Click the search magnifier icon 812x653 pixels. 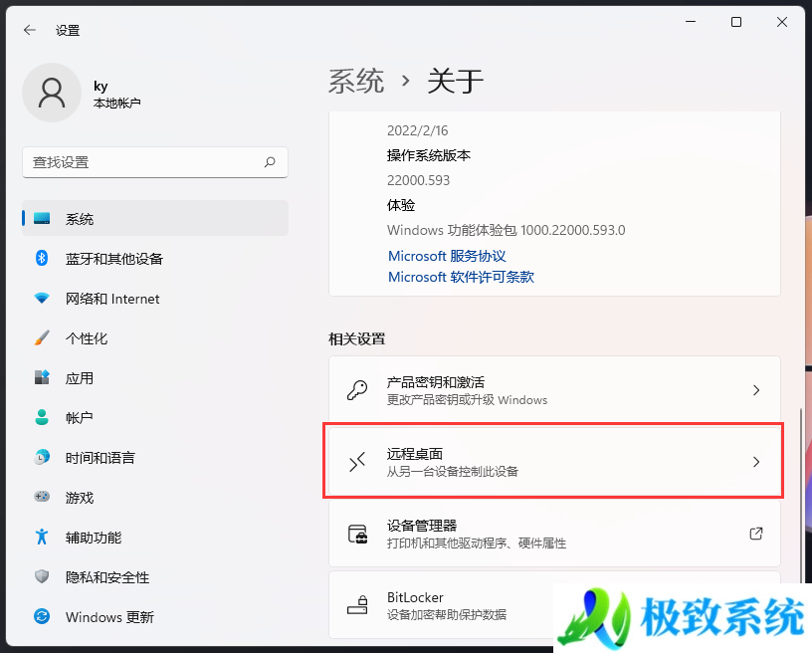coord(270,162)
